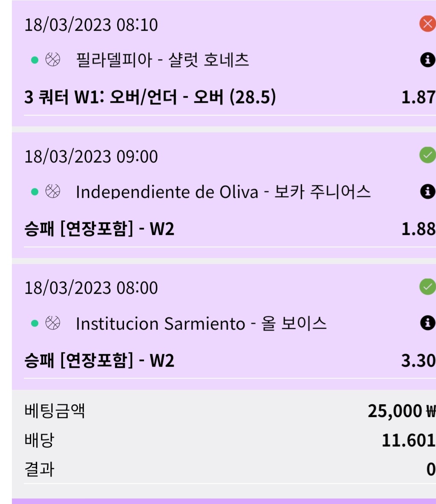Open info icon for 필라델피아 - 샬럿 호네츠 match
The height and width of the screenshot is (504, 436).
point(427,60)
